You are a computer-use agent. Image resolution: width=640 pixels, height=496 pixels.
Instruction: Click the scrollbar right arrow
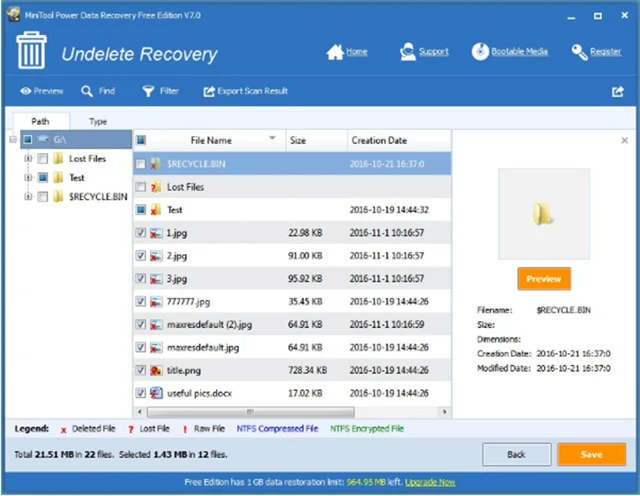tap(444, 412)
